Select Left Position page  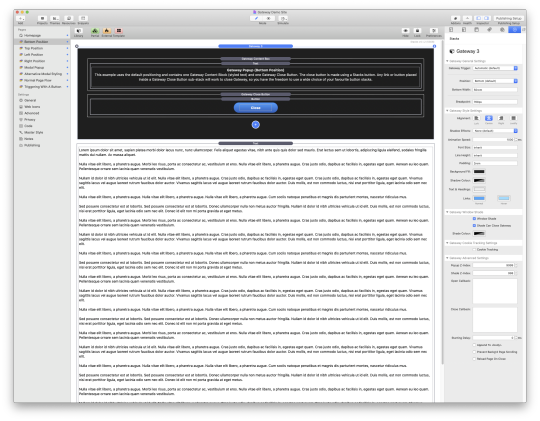[x=33, y=54]
